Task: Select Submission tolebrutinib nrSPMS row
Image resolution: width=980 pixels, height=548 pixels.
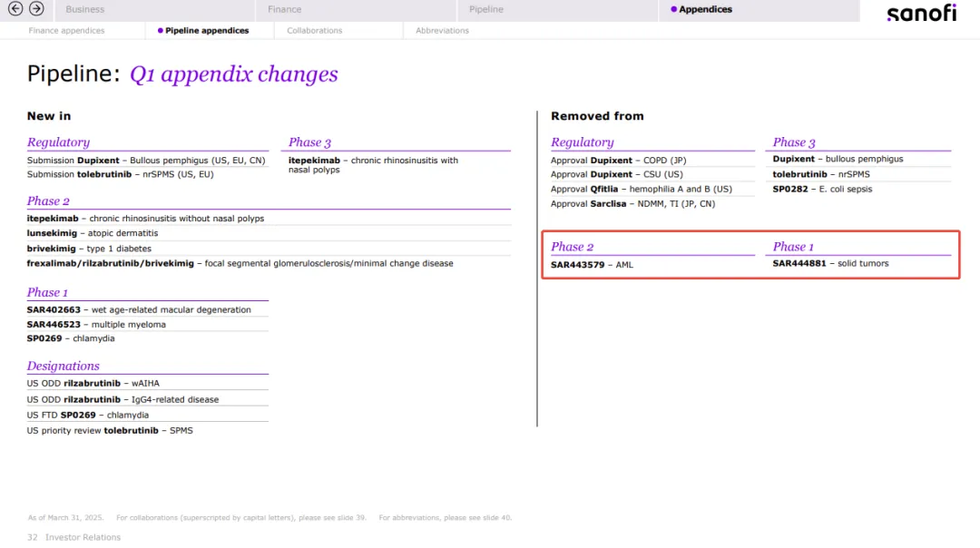Action: [120, 174]
